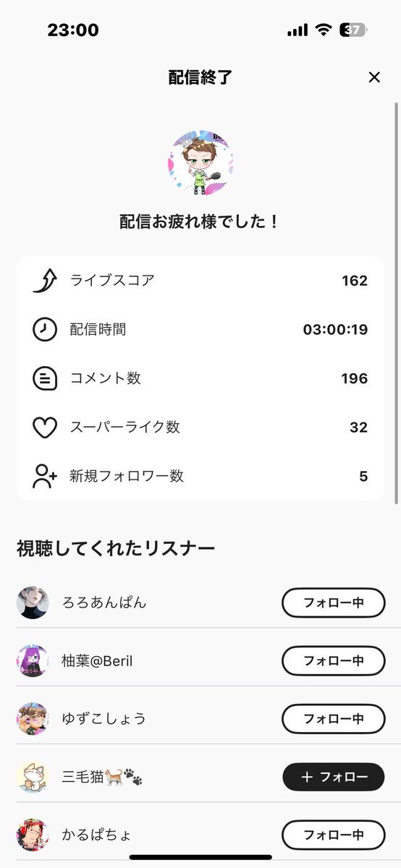401x868 pixels.
Task: Open 三毛猫's cat avatar
Action: 33,777
